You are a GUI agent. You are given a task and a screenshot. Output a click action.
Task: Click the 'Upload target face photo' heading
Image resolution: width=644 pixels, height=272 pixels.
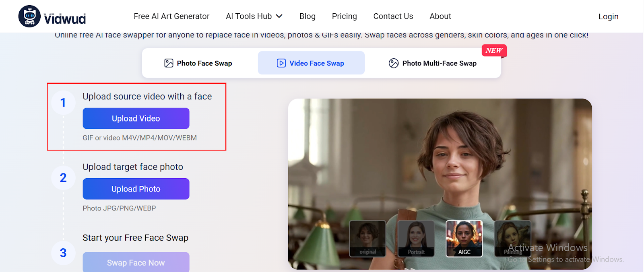(133, 167)
